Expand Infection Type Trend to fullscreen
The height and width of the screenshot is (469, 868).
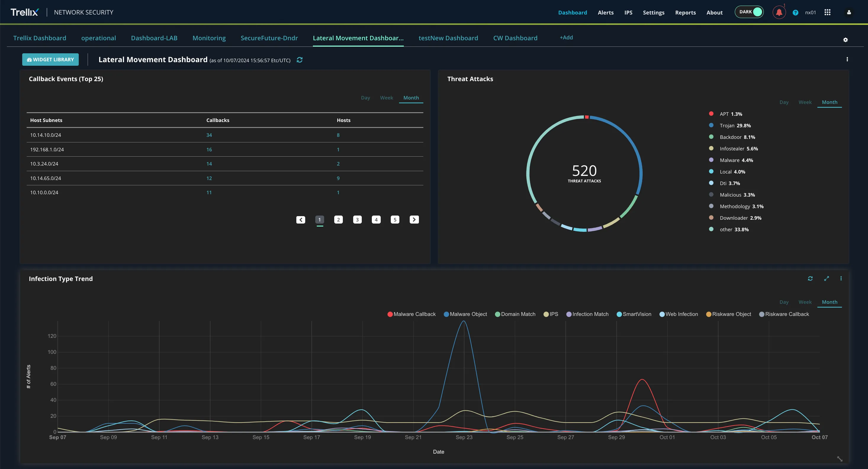click(x=826, y=279)
